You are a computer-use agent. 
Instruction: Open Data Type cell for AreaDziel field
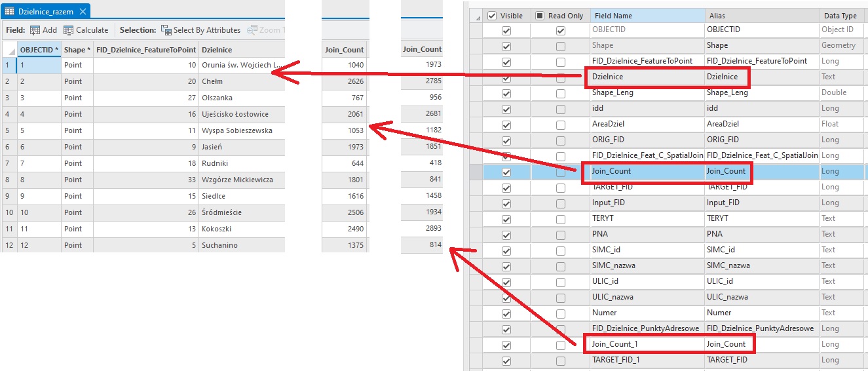(842, 124)
